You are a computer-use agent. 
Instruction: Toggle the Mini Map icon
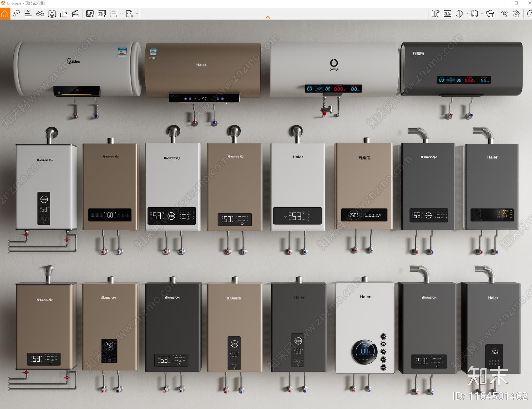click(x=435, y=14)
